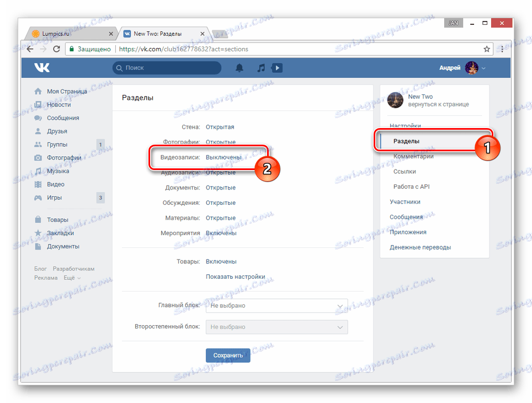Open the notifications bell
This screenshot has height=403, width=532.
coord(240,68)
